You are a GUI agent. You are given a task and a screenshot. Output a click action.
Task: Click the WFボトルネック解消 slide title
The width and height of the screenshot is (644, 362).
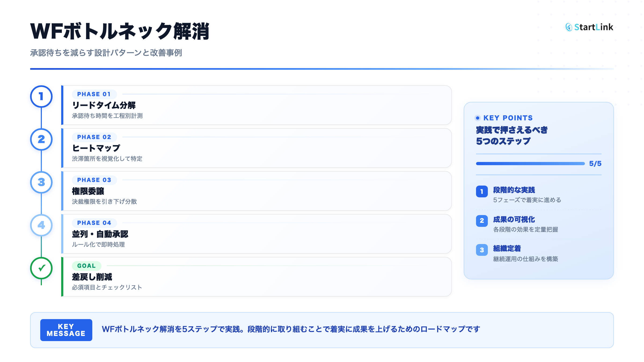[120, 31]
